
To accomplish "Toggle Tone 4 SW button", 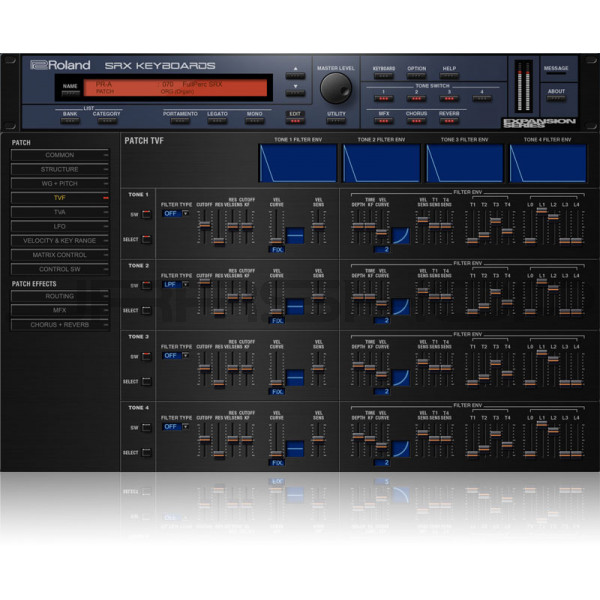I will point(147,427).
